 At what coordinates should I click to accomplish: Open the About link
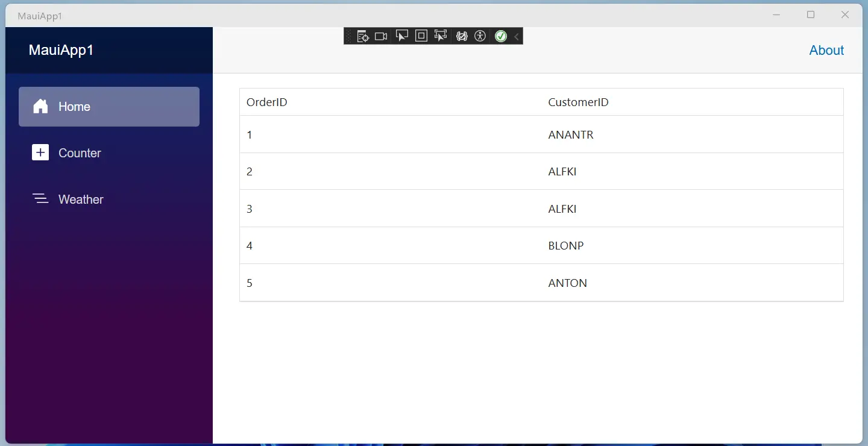(x=826, y=50)
